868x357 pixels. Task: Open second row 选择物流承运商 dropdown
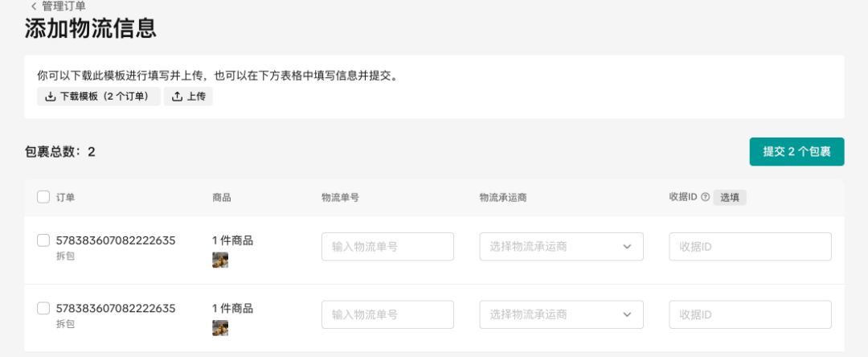point(561,314)
